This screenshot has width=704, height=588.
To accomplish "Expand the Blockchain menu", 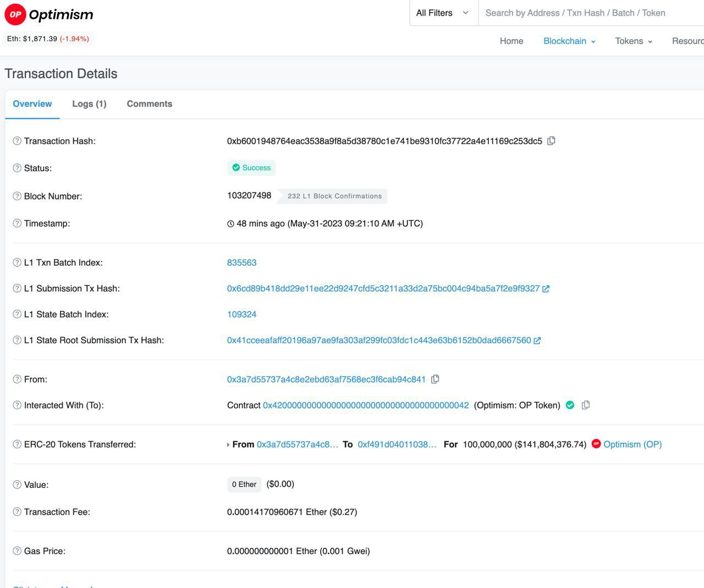I will click(x=569, y=41).
